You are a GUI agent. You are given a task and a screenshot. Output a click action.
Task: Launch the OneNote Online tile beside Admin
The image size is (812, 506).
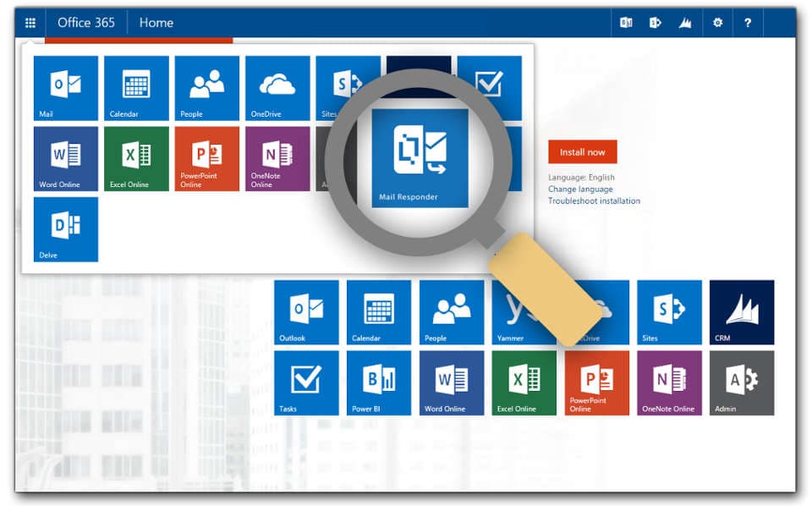tap(669, 382)
